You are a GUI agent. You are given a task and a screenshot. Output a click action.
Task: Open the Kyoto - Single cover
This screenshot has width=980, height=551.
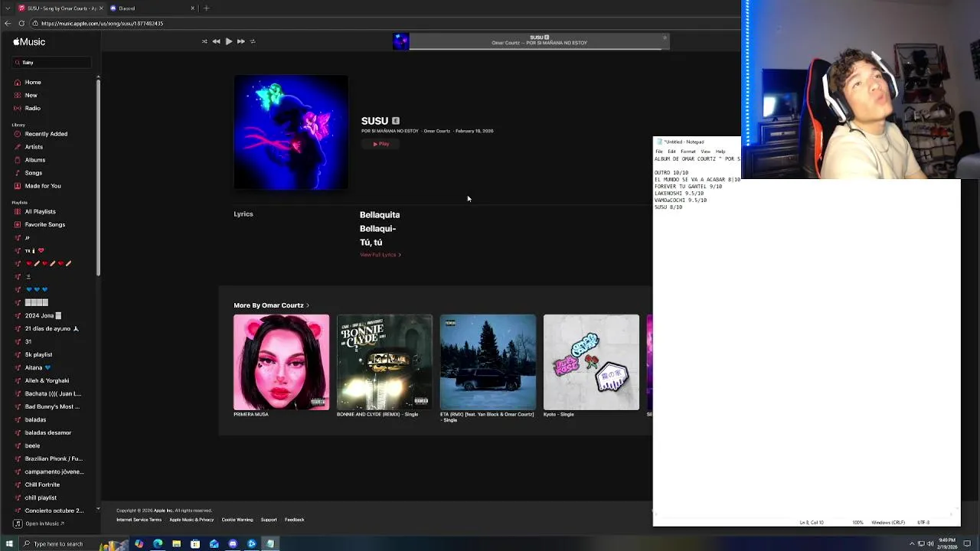tap(591, 362)
